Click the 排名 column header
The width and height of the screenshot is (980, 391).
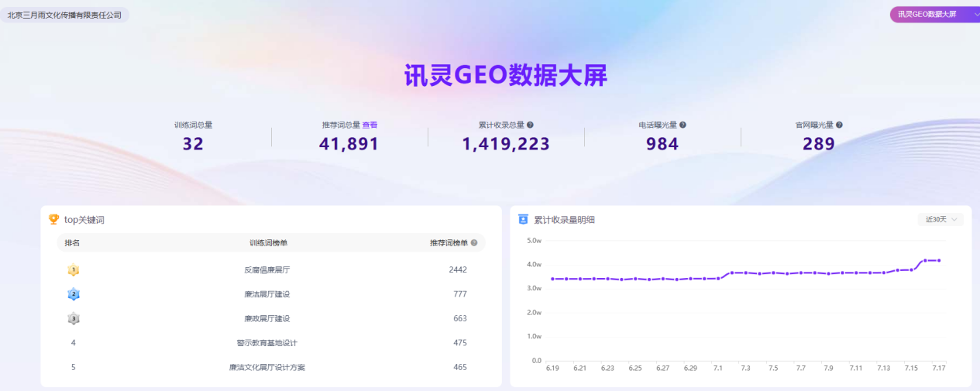[72, 243]
